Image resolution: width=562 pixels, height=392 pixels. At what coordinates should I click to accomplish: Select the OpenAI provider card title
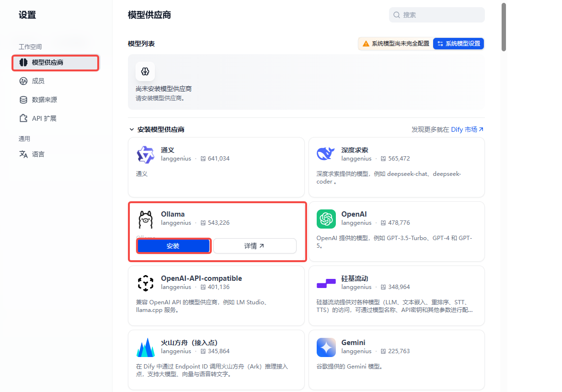[x=354, y=214]
